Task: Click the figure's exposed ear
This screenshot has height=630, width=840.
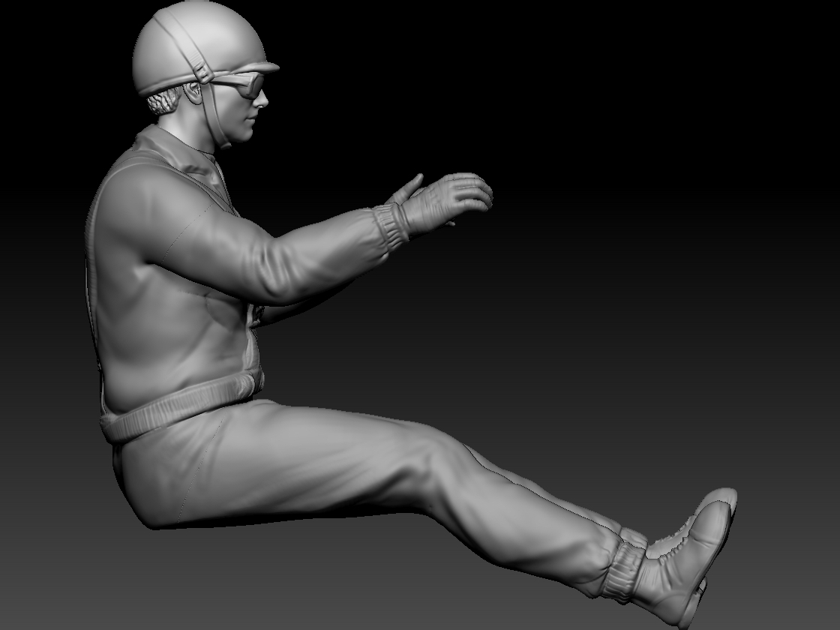Action: (x=193, y=93)
